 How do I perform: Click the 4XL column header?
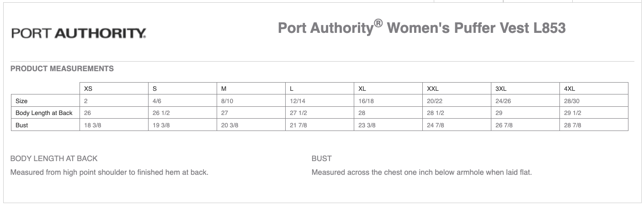tap(594, 89)
